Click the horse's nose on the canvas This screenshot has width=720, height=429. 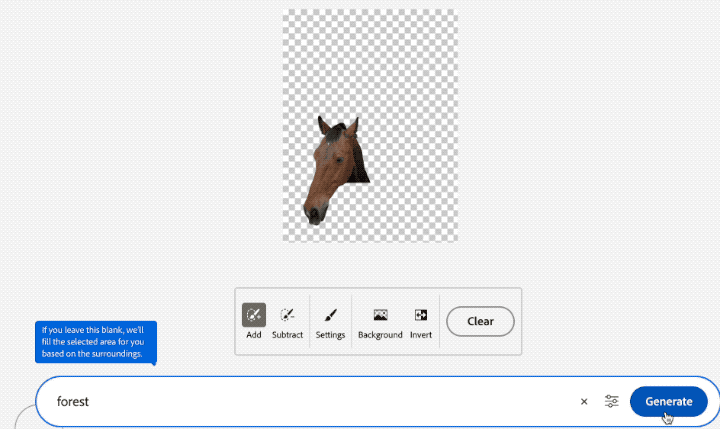pos(315,212)
